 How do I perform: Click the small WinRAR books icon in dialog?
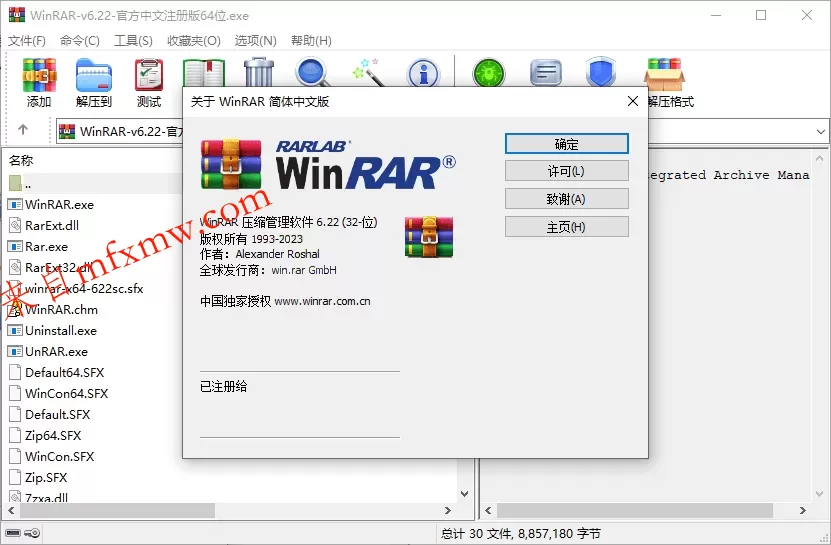click(x=429, y=236)
